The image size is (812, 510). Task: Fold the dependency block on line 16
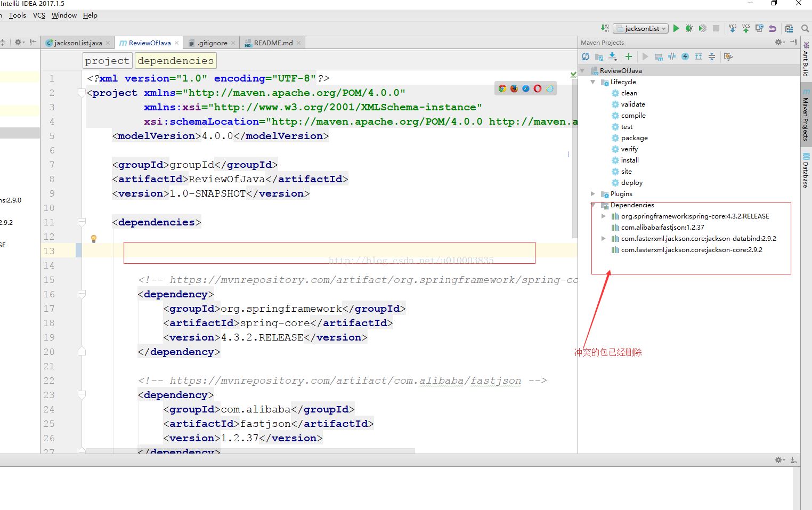[x=82, y=294]
